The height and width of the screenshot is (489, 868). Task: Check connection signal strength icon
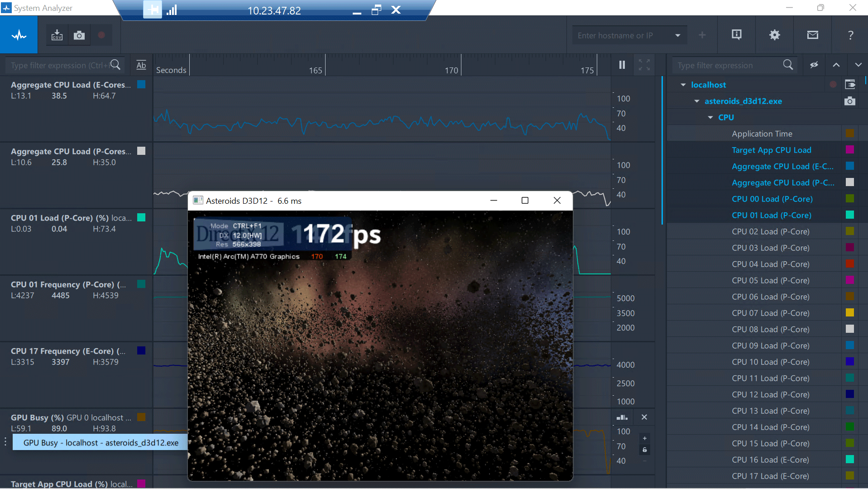click(172, 10)
